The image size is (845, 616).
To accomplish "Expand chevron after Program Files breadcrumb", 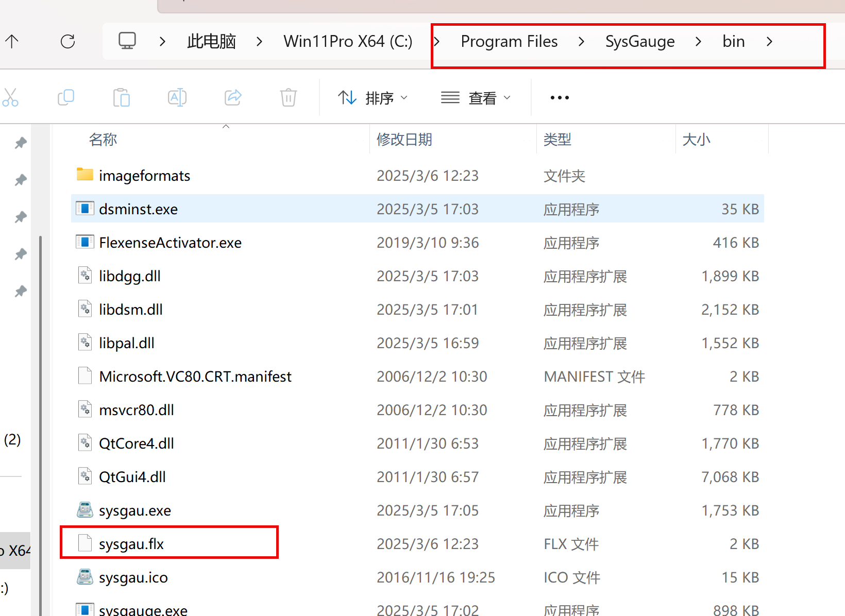I will point(581,42).
